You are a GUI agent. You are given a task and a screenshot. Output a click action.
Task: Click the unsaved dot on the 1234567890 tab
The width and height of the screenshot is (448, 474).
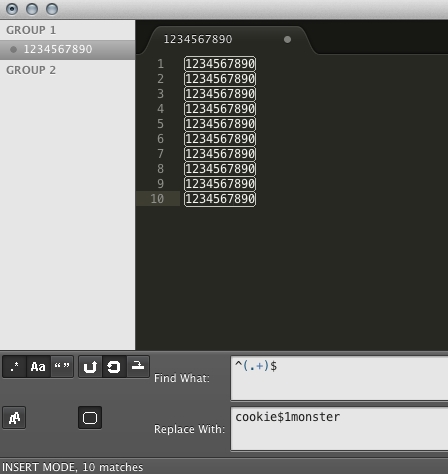pyautogui.click(x=287, y=40)
